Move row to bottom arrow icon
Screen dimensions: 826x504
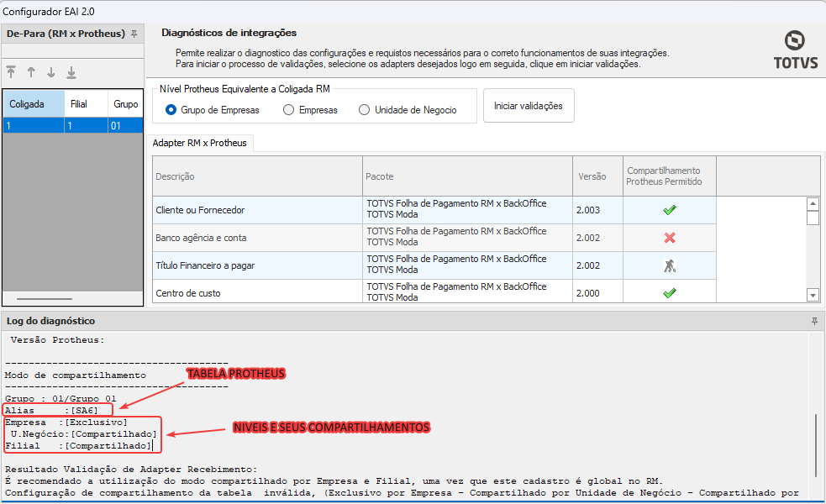(71, 73)
